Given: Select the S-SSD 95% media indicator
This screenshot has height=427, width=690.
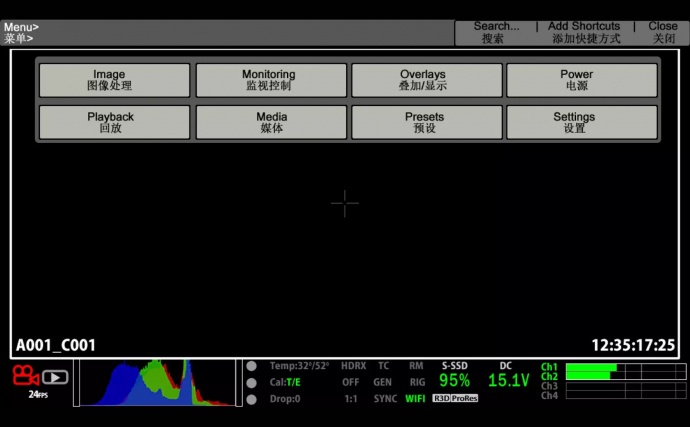Looking at the screenshot, I should pos(454,376).
